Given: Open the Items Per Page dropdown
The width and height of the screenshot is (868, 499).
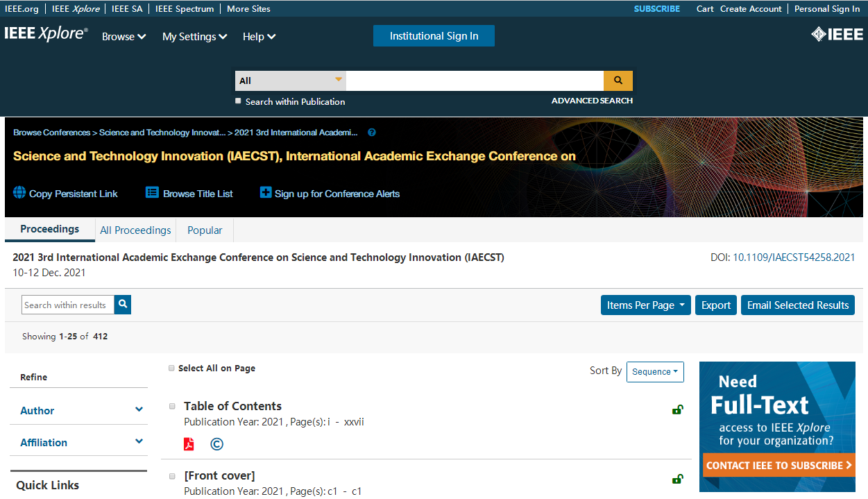Looking at the screenshot, I should click(646, 305).
